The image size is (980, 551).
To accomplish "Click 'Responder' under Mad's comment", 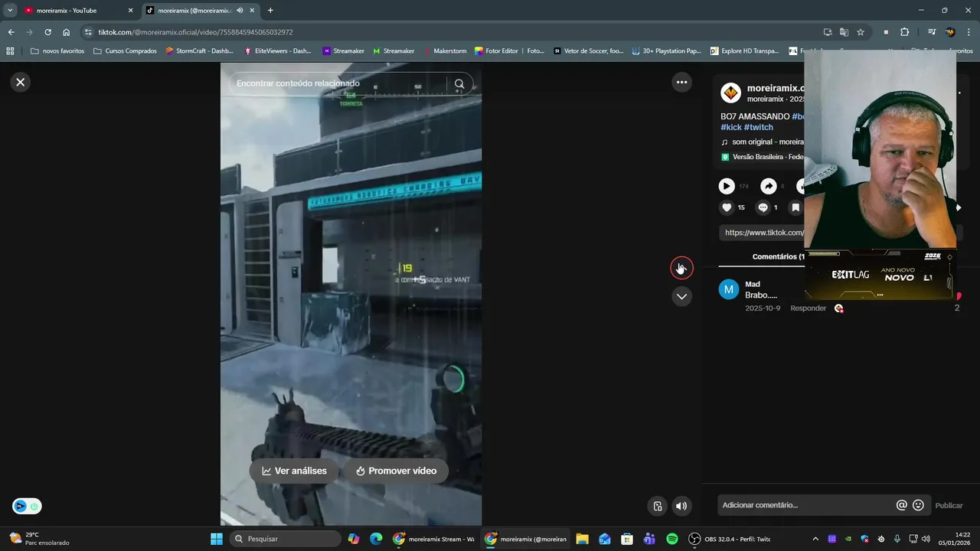I will 808,308.
